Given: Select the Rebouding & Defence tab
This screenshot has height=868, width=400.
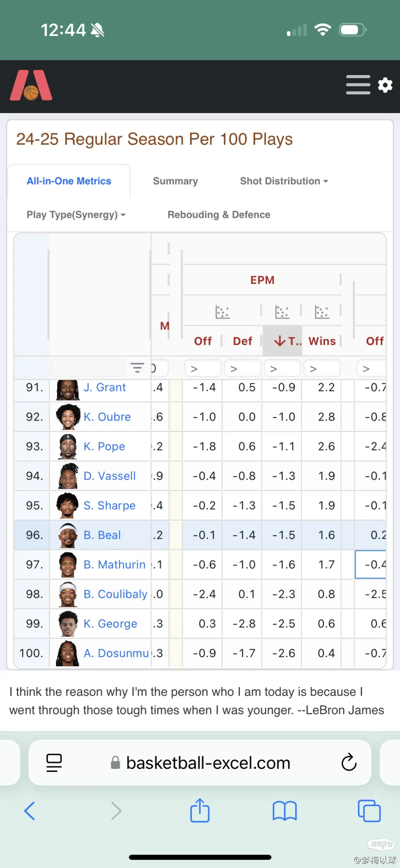Looking at the screenshot, I should click(x=219, y=215).
